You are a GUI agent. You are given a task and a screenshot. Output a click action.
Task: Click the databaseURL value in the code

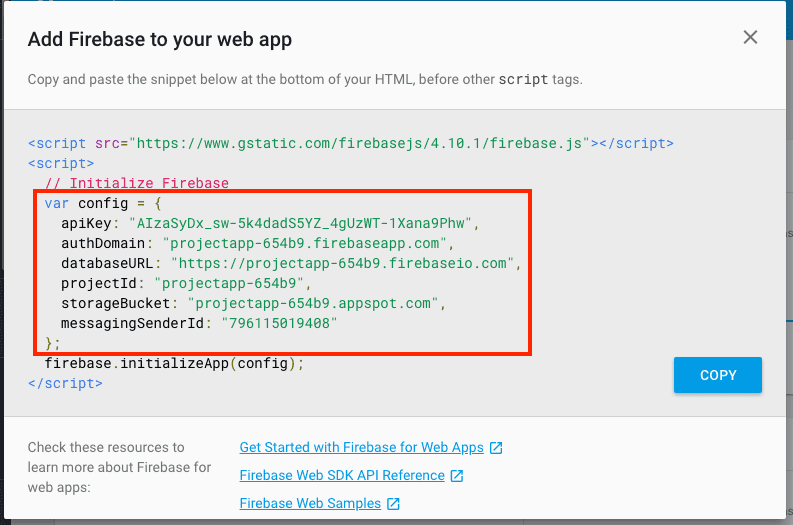click(x=346, y=263)
